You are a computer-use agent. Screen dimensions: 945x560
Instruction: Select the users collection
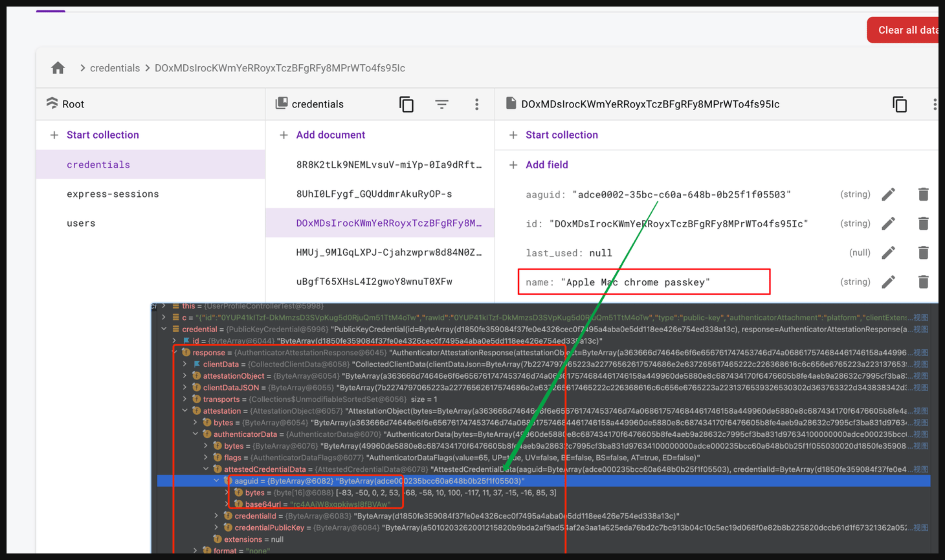click(x=150, y=223)
